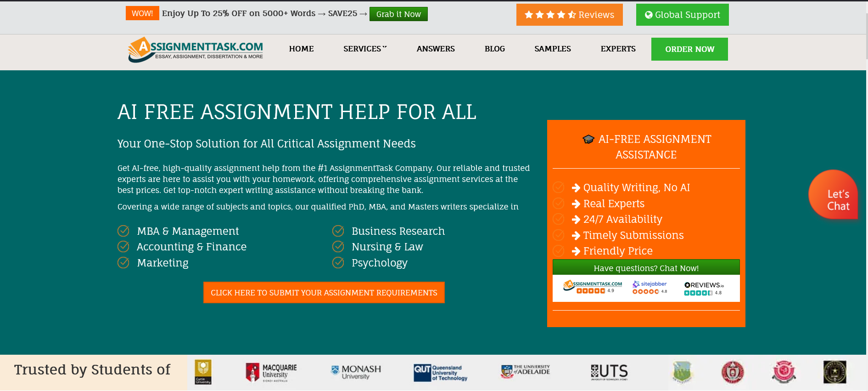Screen dimensions: 868x391
Task: Click the AssignmentTask.com logo
Action: (x=196, y=50)
